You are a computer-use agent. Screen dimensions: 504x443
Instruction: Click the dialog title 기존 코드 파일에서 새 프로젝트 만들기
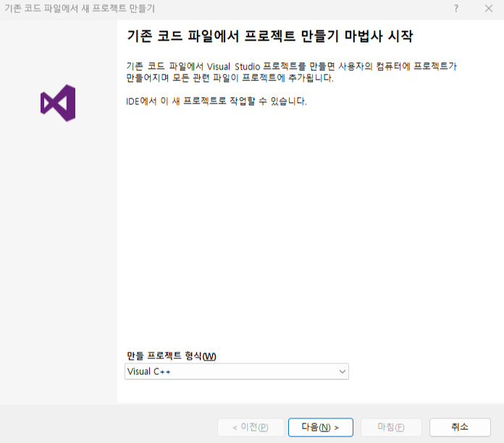80,9
